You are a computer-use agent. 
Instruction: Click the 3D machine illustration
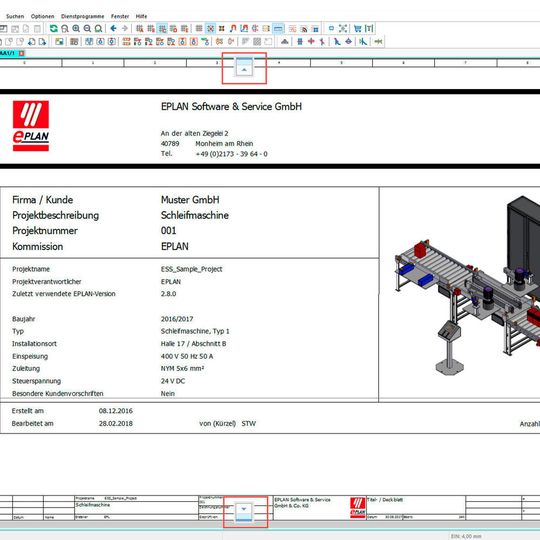coord(467,284)
